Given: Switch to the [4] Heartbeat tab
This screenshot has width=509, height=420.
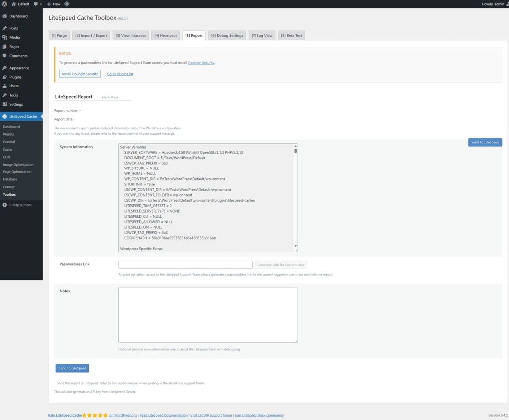Looking at the screenshot, I should pos(166,35).
